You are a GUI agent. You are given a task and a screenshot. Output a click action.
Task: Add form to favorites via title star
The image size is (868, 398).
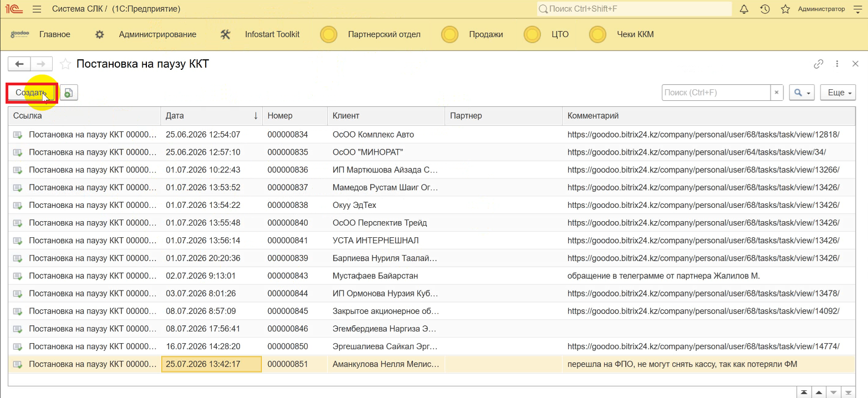(x=65, y=64)
